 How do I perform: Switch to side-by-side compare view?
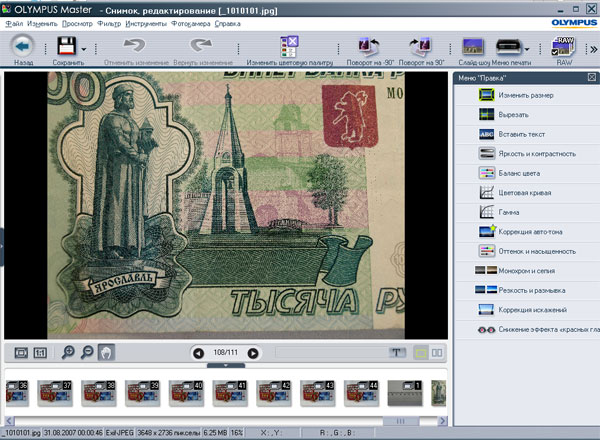[x=437, y=352]
